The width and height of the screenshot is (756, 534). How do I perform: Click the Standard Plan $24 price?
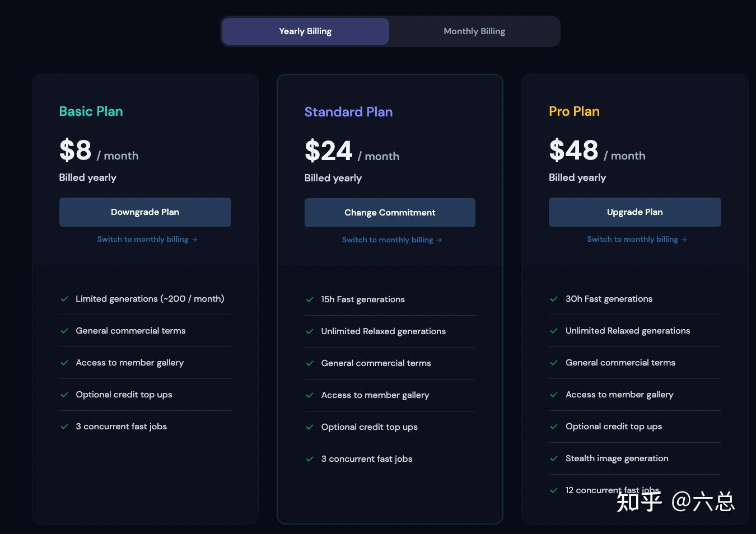(329, 151)
